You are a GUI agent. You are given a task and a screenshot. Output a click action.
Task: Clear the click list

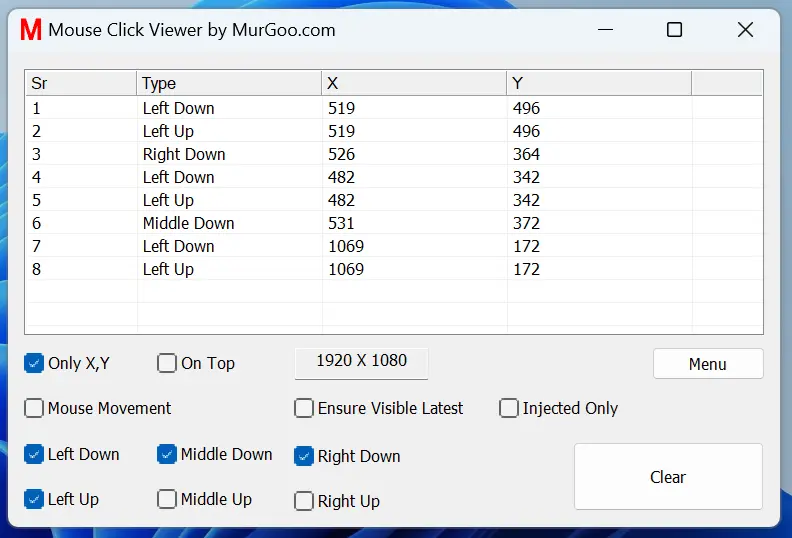coord(668,476)
